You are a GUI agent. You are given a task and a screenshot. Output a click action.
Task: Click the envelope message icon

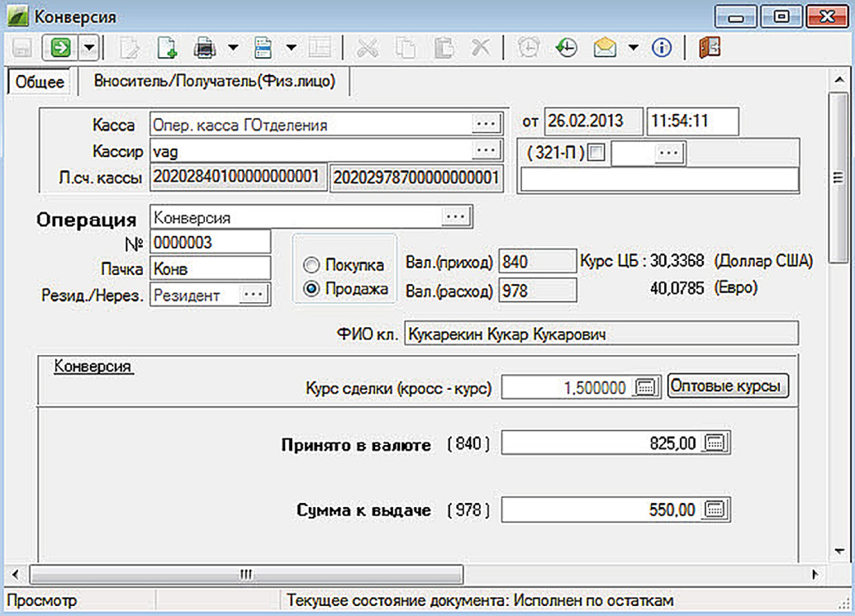click(x=606, y=48)
